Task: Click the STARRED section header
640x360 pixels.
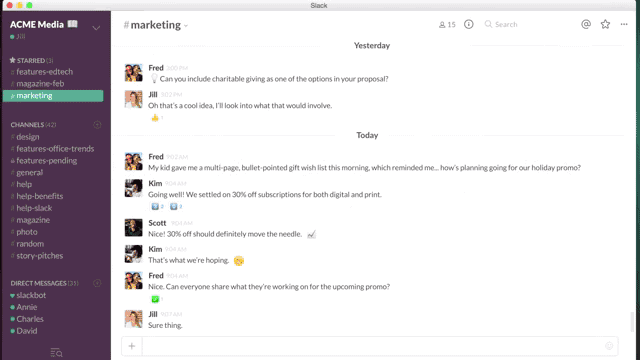Action: point(31,60)
